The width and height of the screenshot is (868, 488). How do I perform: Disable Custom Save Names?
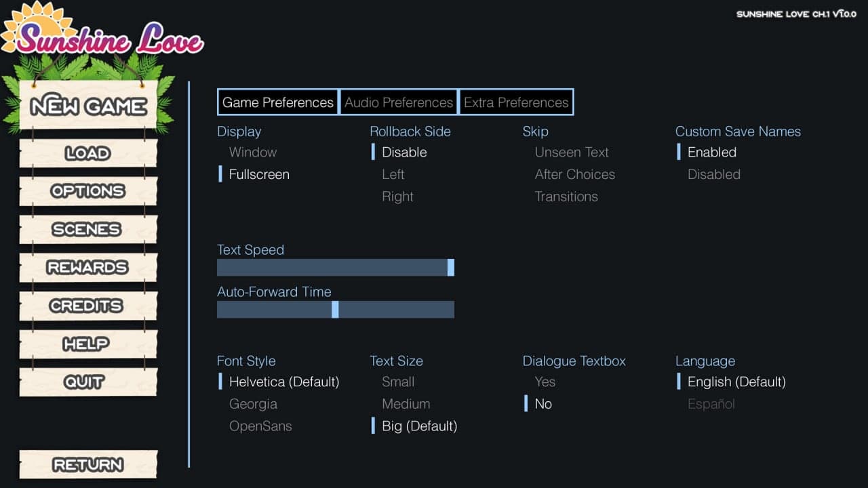[x=713, y=174]
